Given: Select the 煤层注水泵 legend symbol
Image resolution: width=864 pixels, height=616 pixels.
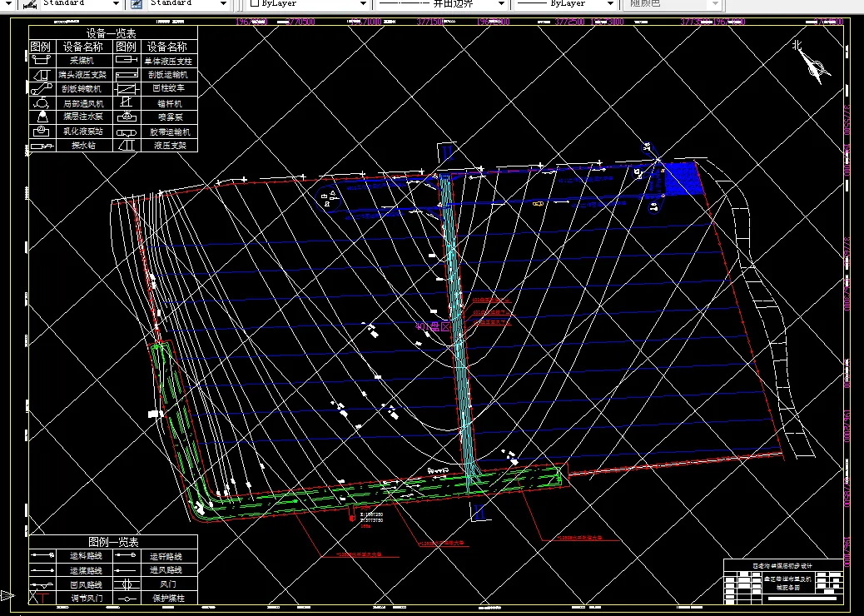Looking at the screenshot, I should click(x=42, y=117).
